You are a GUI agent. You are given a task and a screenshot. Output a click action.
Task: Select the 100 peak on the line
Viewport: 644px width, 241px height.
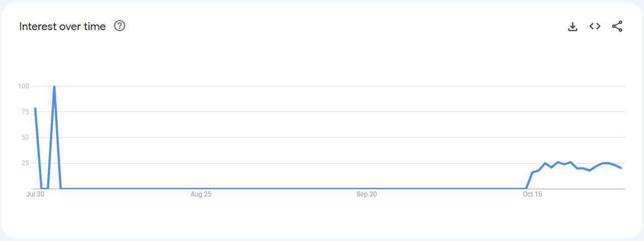(54, 86)
